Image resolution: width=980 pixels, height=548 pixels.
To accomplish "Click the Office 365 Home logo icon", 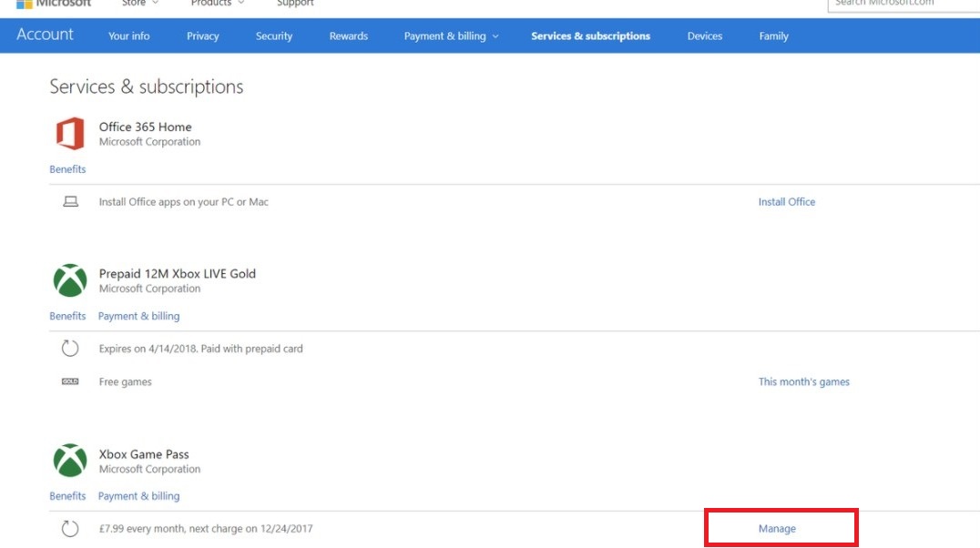I will [70, 135].
